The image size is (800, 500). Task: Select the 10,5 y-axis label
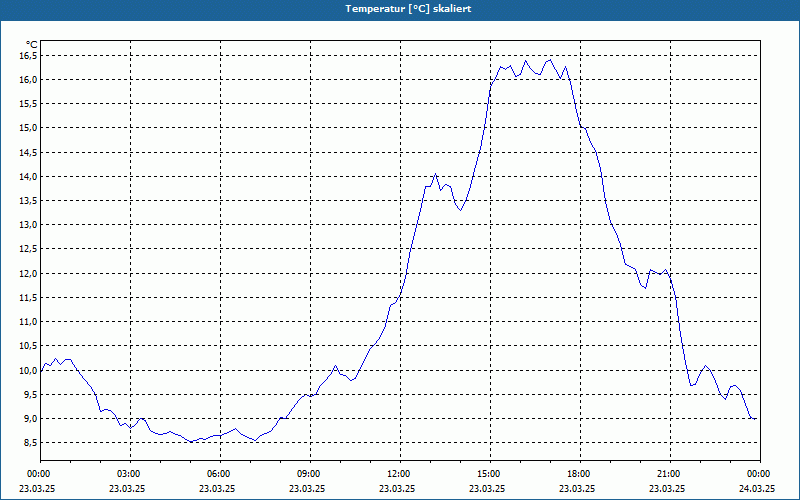pos(29,346)
